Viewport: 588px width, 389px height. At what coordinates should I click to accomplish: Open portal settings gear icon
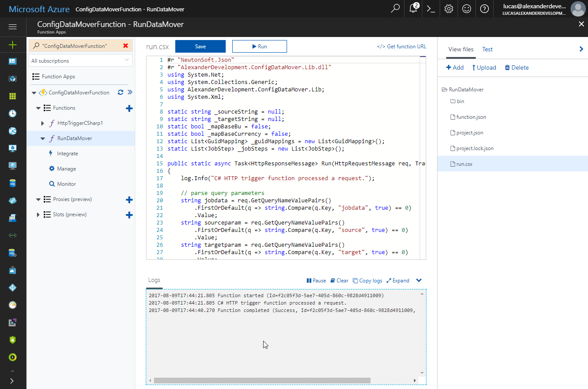(x=449, y=9)
